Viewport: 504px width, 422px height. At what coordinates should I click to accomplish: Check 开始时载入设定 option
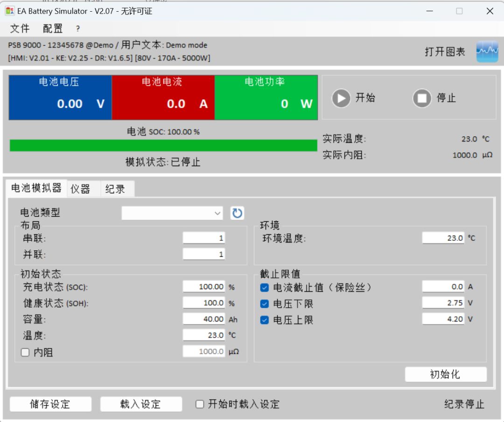[200, 404]
